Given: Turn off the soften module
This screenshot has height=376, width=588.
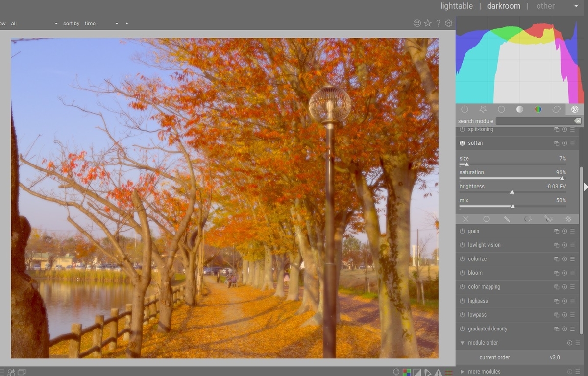Looking at the screenshot, I should tap(462, 143).
